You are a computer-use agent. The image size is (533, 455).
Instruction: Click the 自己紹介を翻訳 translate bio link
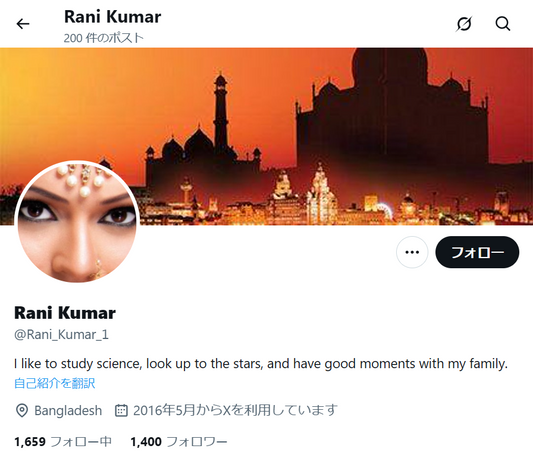point(55,383)
